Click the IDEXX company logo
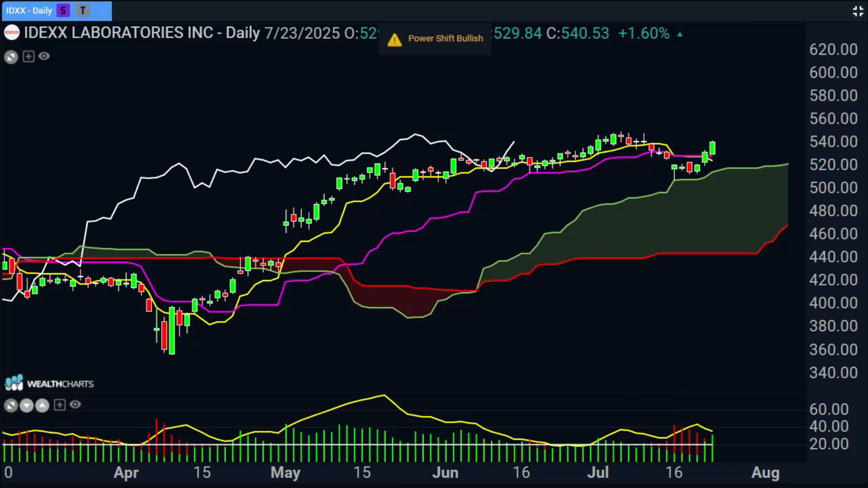868x488 pixels. (12, 33)
